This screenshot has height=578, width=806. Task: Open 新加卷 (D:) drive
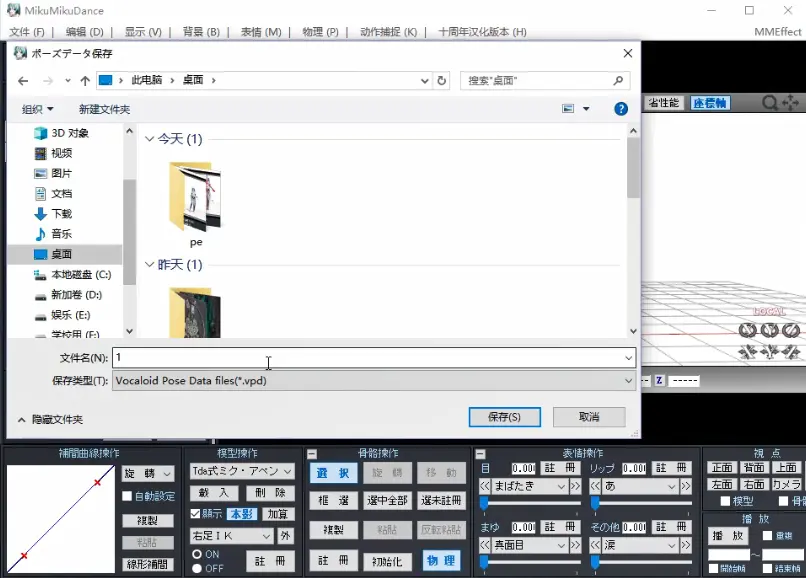coord(68,295)
